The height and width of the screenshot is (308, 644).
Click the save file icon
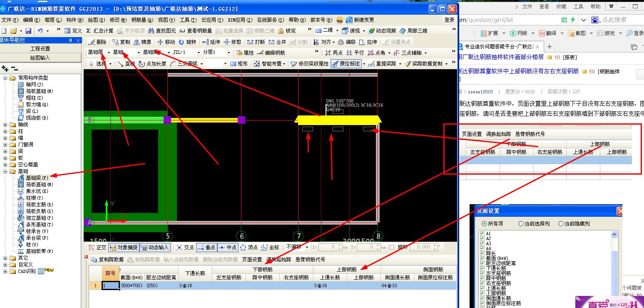(28, 31)
